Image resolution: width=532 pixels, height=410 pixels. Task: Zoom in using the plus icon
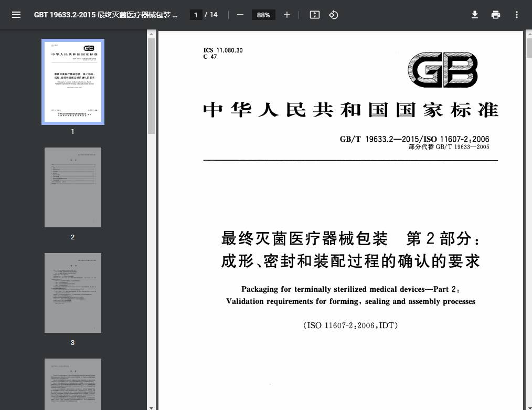(x=286, y=15)
